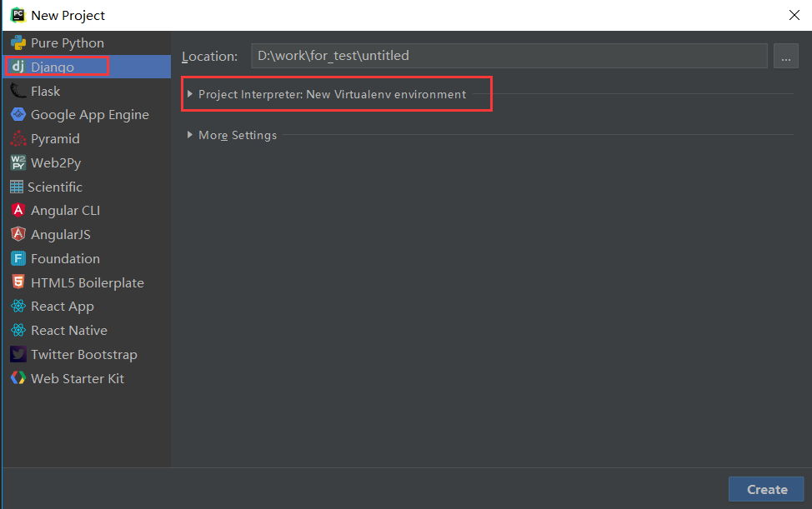Click the Django dj icon
This screenshot has width=812, height=509.
coord(18,67)
